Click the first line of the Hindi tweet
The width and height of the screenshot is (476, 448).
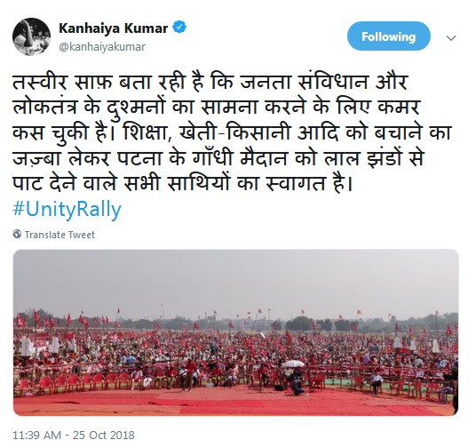point(210,83)
